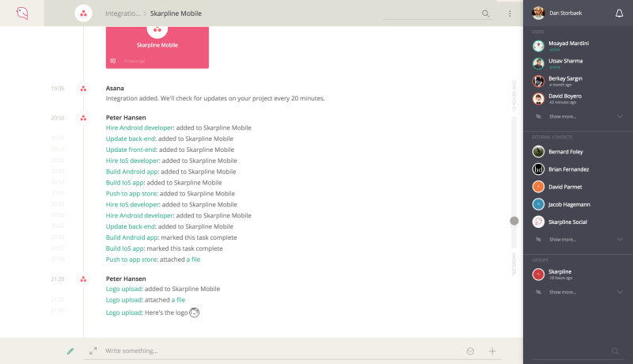Click comment icon on Skarpline Mobile card
This screenshot has width=633, height=364.
point(113,61)
